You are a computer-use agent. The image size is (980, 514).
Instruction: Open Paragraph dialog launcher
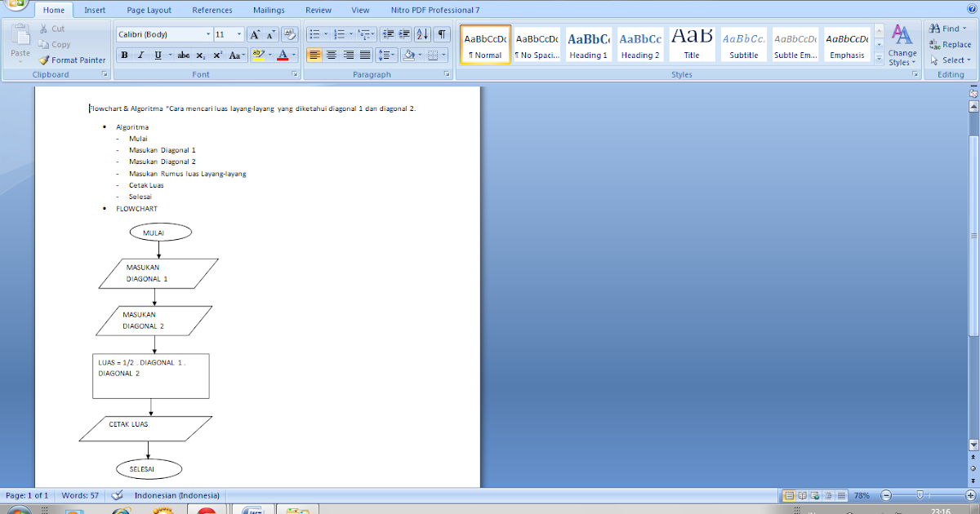click(x=447, y=74)
